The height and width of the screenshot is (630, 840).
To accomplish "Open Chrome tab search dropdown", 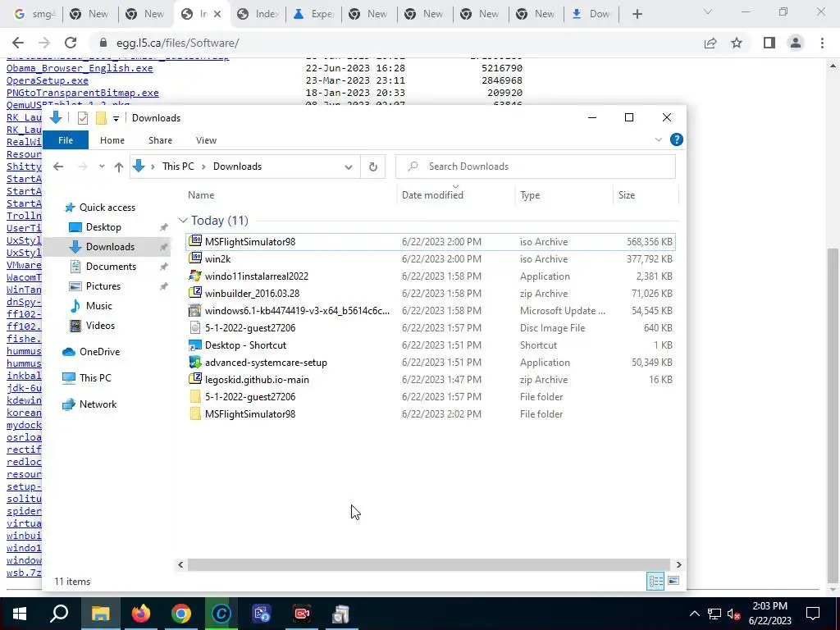I will pyautogui.click(x=708, y=11).
